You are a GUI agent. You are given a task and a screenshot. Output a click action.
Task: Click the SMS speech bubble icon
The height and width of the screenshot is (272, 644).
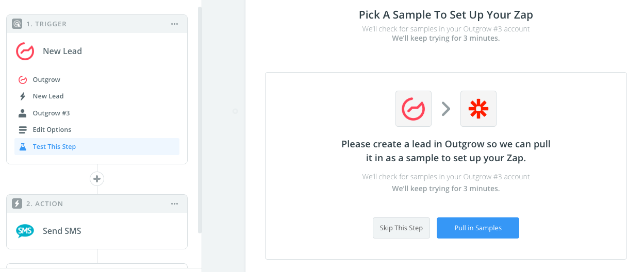25,231
